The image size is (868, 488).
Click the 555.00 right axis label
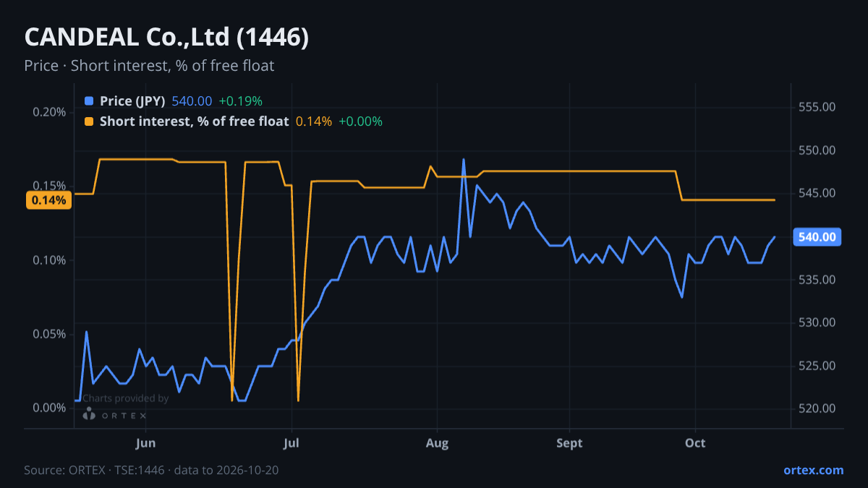819,107
